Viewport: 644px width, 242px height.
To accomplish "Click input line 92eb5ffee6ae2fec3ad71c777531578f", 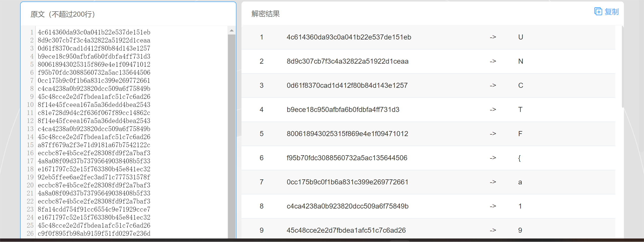I will click(x=94, y=177).
